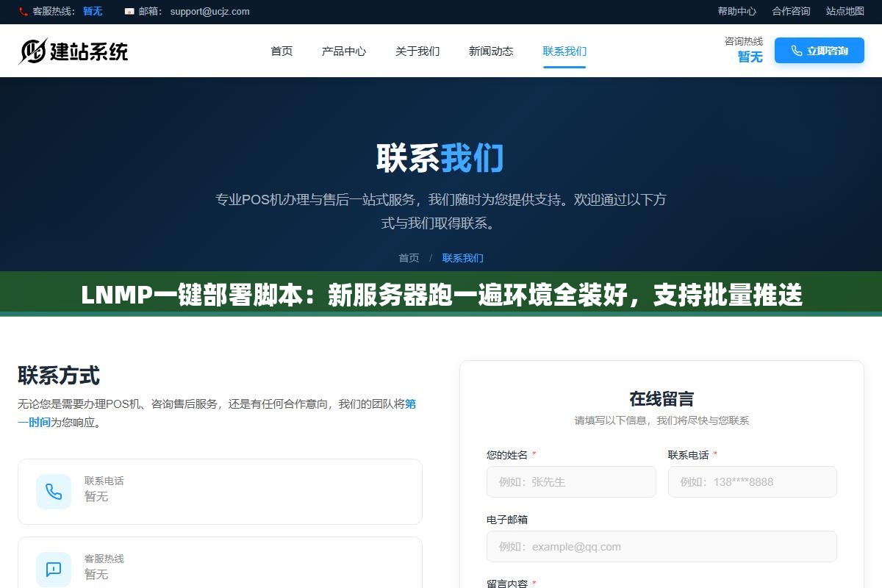Click the 您的姓名 input field

pos(571,481)
